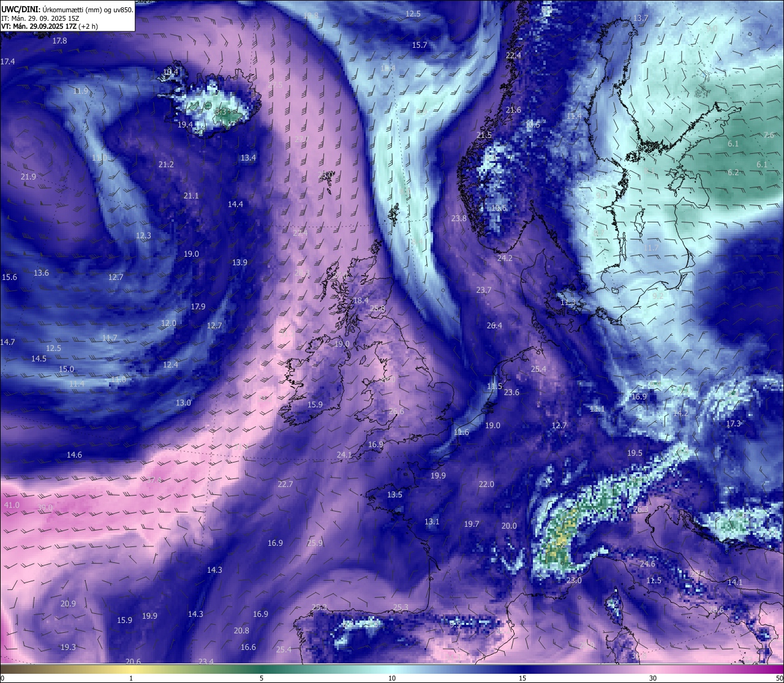Click the 21.2 value south of Iceland

166,165
